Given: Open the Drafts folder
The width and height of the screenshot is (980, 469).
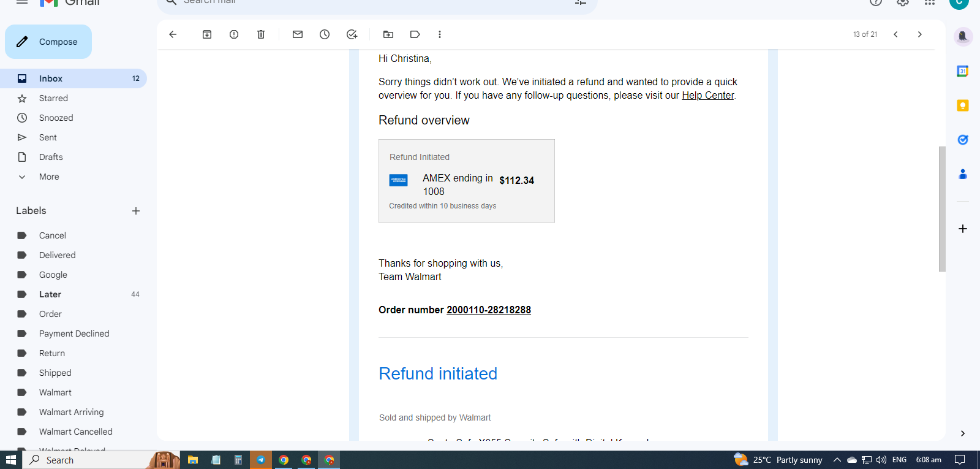Looking at the screenshot, I should pos(73,157).
